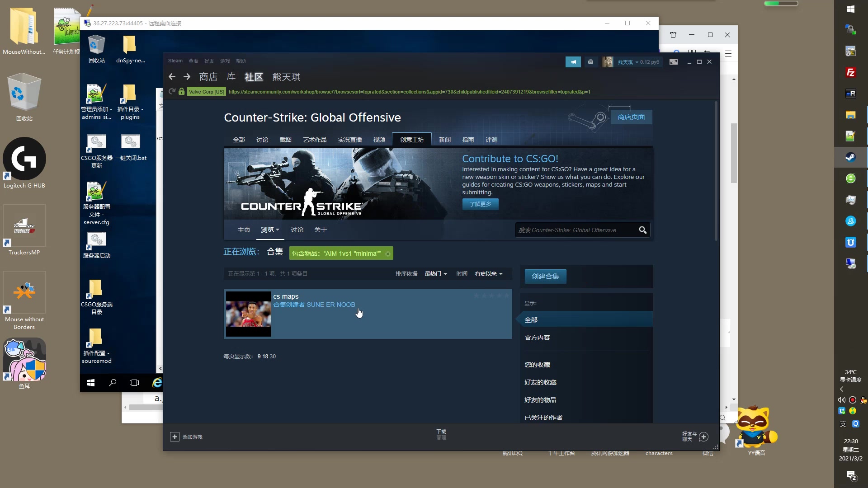Reload the Steam community page
Screen dimensions: 868x488
(x=172, y=92)
